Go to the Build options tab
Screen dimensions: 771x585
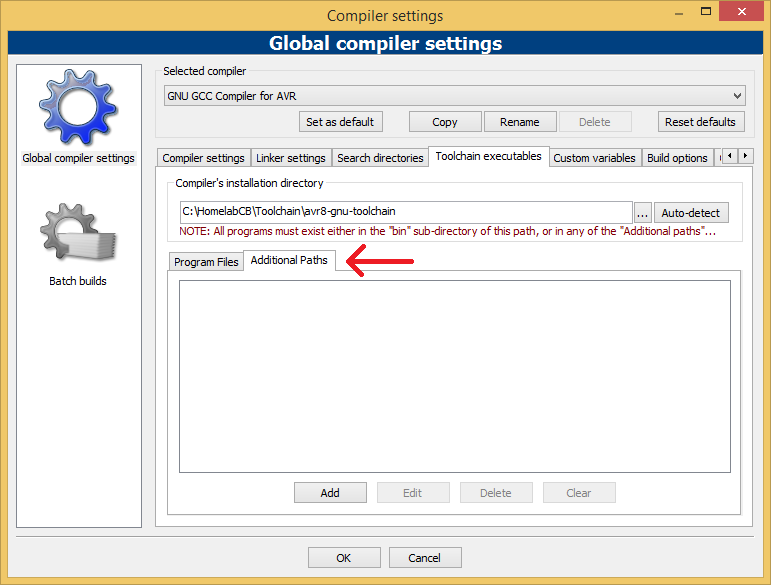(677, 158)
